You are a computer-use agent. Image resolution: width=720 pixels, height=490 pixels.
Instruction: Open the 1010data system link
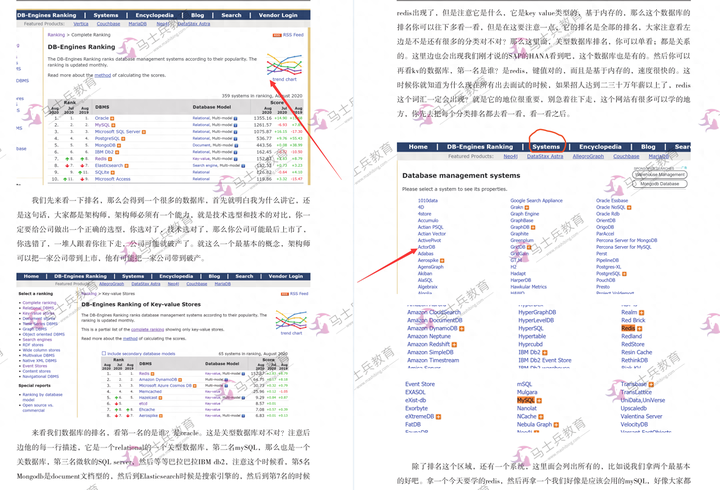(x=428, y=201)
